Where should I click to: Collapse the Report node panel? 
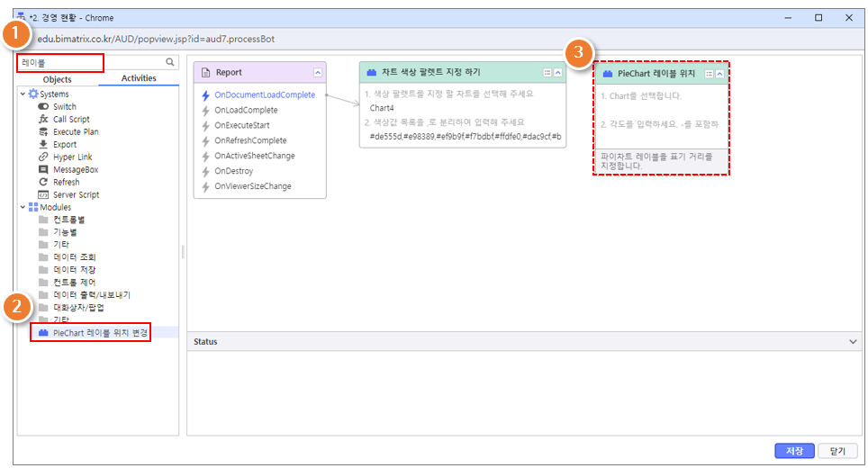click(318, 73)
